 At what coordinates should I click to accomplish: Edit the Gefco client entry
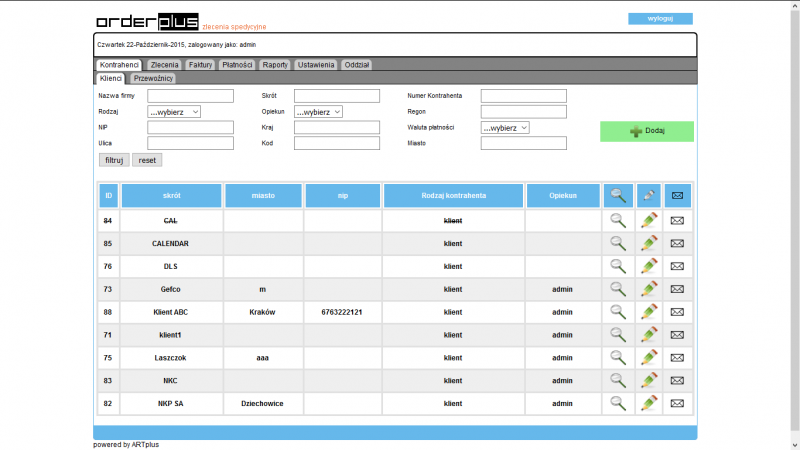click(649, 289)
